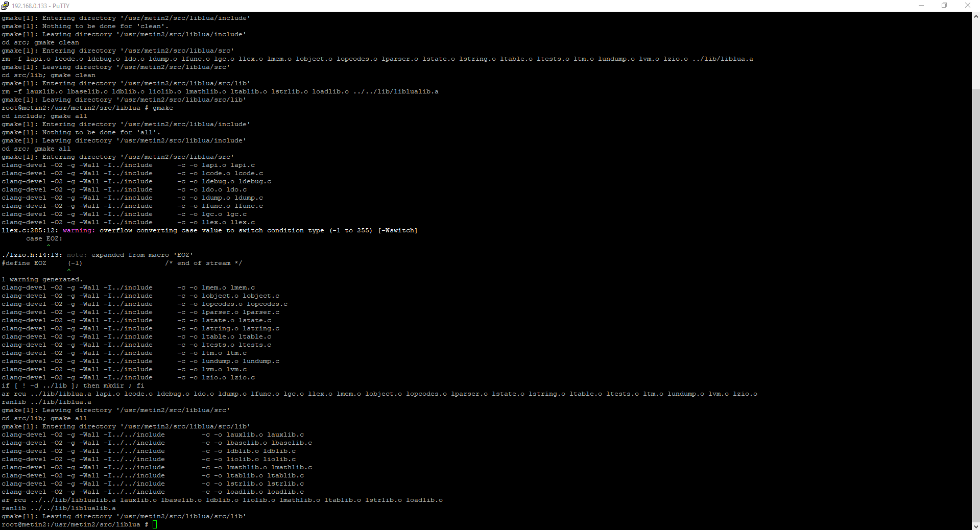Click the magenta 'warning:' text

pos(79,230)
